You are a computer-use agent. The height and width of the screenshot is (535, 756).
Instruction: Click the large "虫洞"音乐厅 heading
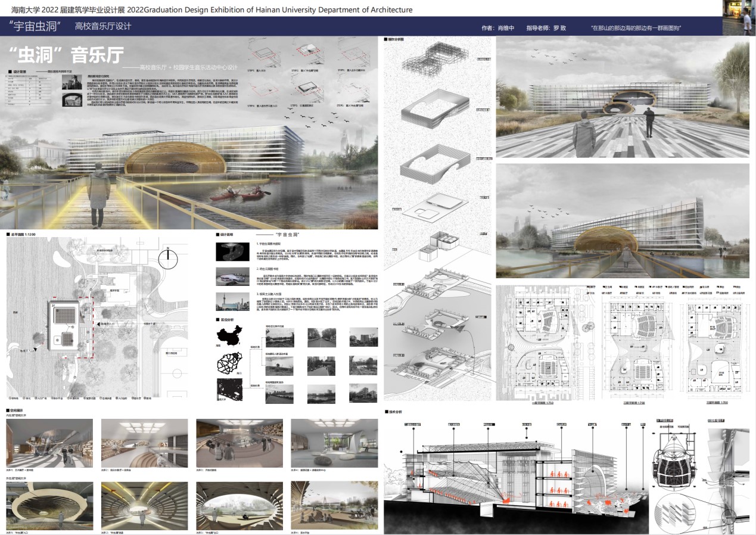pos(65,55)
